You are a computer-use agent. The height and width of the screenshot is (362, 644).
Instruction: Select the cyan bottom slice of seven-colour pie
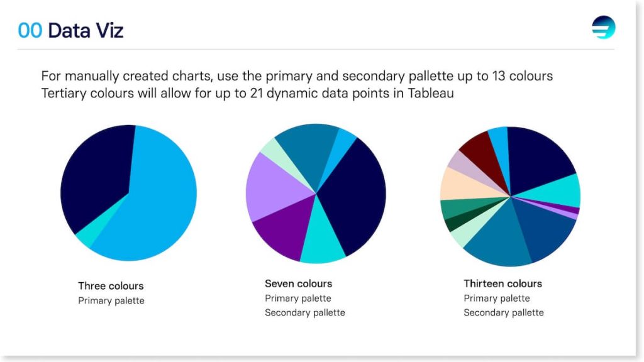tap(323, 242)
